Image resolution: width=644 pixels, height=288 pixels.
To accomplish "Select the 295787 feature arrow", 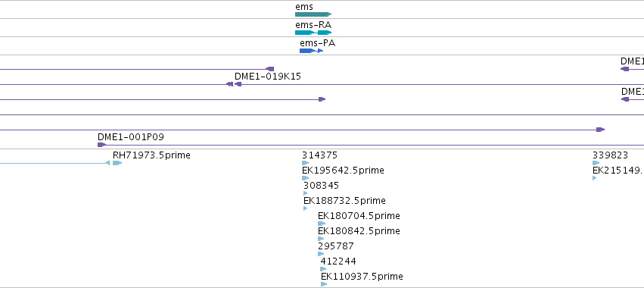I will click(x=321, y=254).
